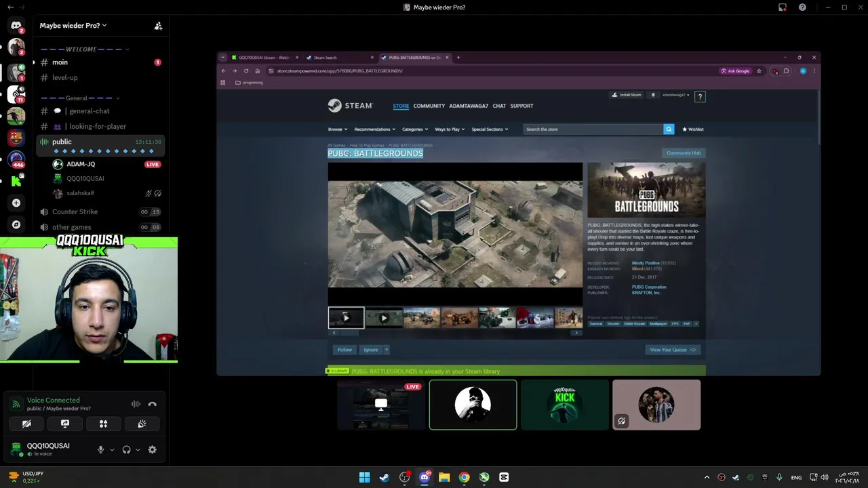Expand the Special Sections dropdown
This screenshot has width=868, height=488.
pos(490,129)
